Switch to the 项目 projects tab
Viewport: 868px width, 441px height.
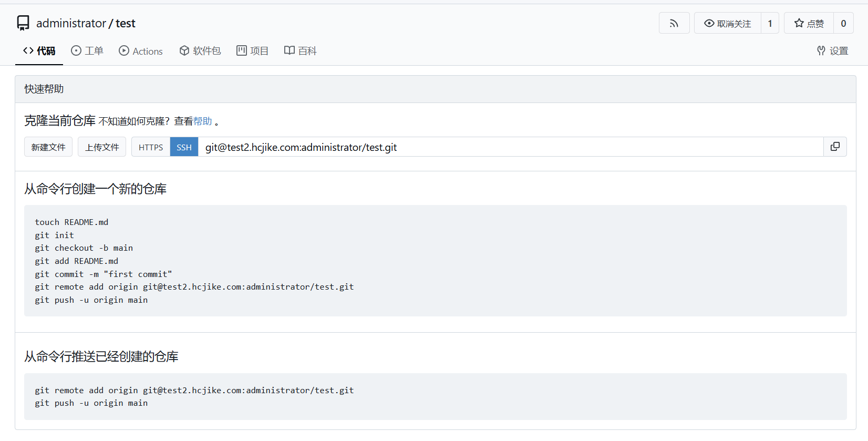click(253, 51)
